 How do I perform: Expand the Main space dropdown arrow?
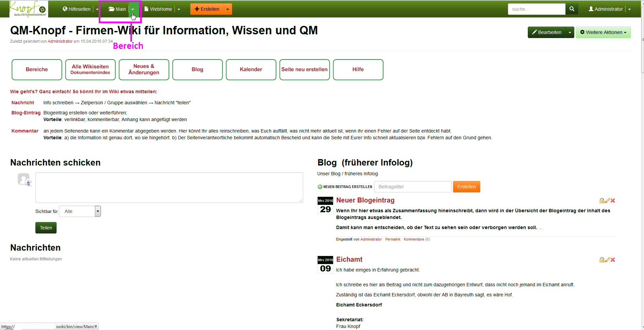(x=133, y=9)
